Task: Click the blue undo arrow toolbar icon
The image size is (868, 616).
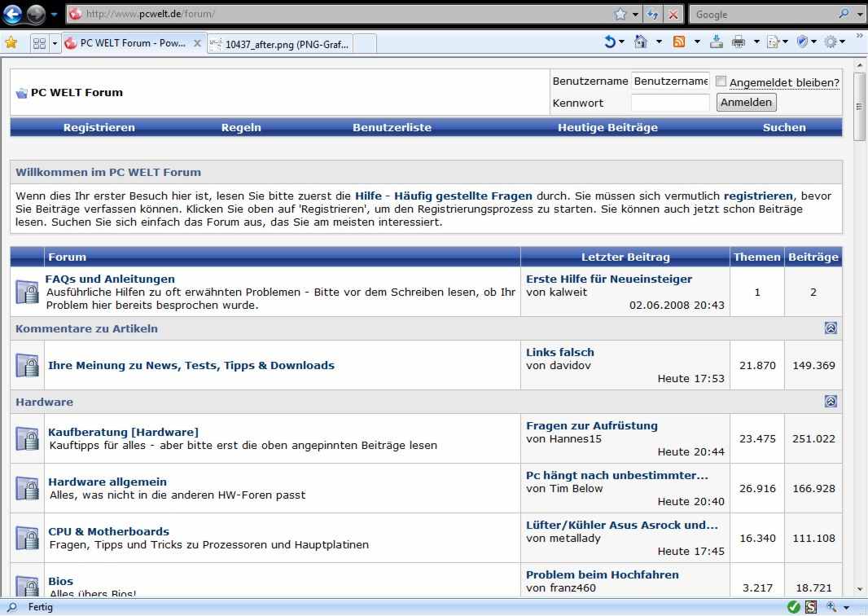Action: click(610, 42)
